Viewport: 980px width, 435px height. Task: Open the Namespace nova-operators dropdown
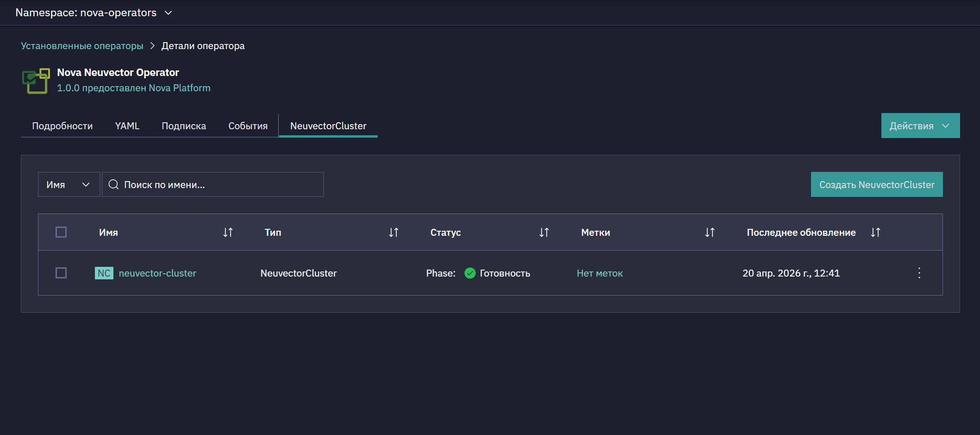[94, 13]
